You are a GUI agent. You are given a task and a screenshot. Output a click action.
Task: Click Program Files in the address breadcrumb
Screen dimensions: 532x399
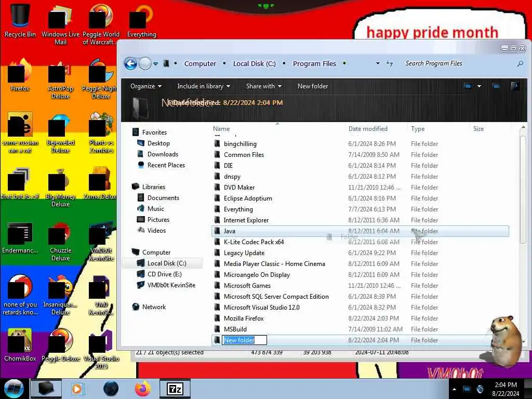point(314,64)
